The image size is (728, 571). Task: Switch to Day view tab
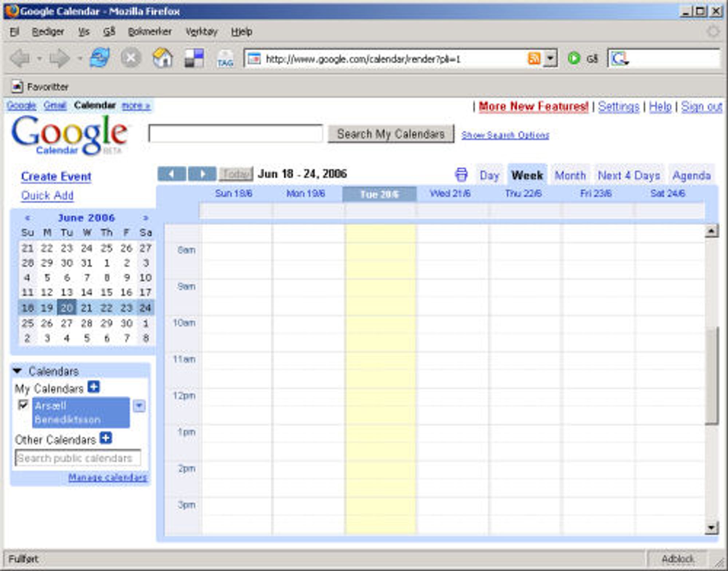point(489,176)
